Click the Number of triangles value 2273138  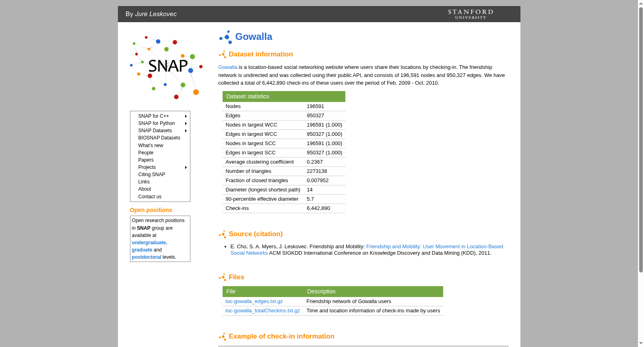point(317,171)
